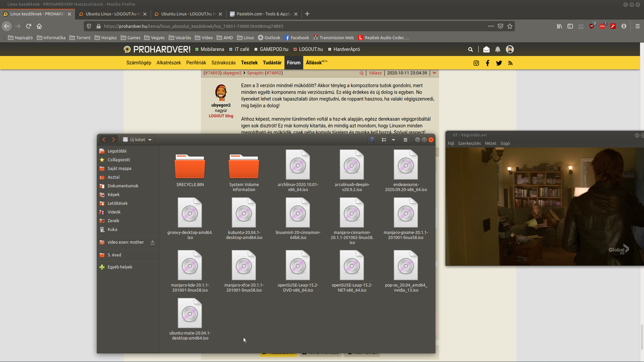Open Prohardver RSS feed icon
Viewport: 644px width, 362px height.
pos(511,63)
